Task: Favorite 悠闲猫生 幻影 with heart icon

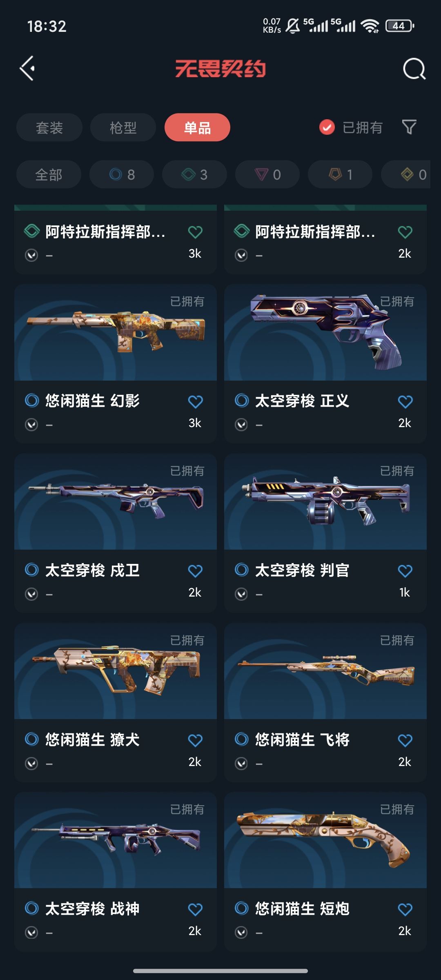Action: (x=195, y=401)
